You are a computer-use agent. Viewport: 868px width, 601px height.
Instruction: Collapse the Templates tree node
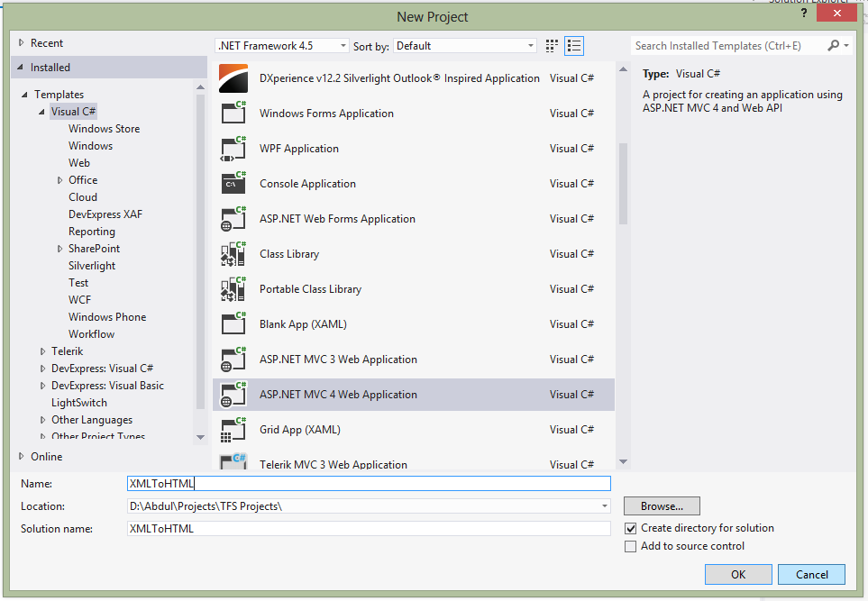(24, 95)
